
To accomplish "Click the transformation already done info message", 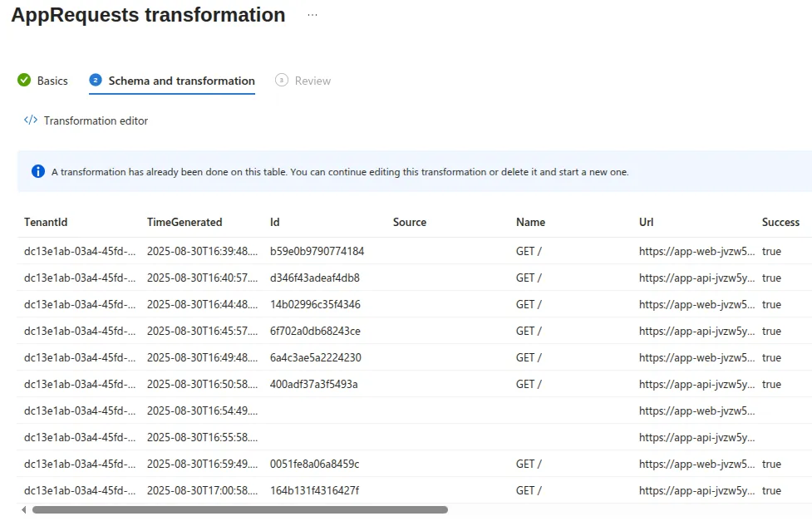I will point(340,172).
